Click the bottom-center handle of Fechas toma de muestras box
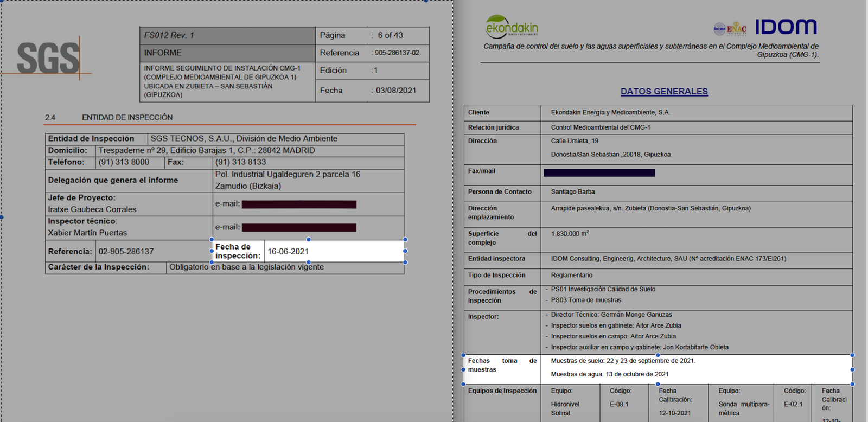 tap(658, 384)
